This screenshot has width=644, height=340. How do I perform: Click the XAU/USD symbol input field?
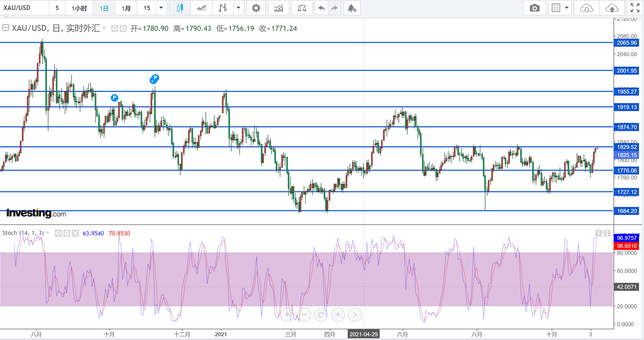[x=24, y=8]
